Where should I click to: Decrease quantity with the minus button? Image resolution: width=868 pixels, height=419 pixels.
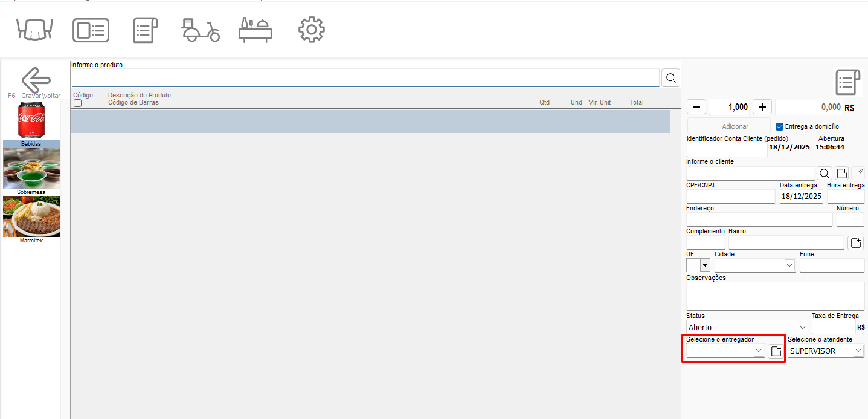point(696,107)
